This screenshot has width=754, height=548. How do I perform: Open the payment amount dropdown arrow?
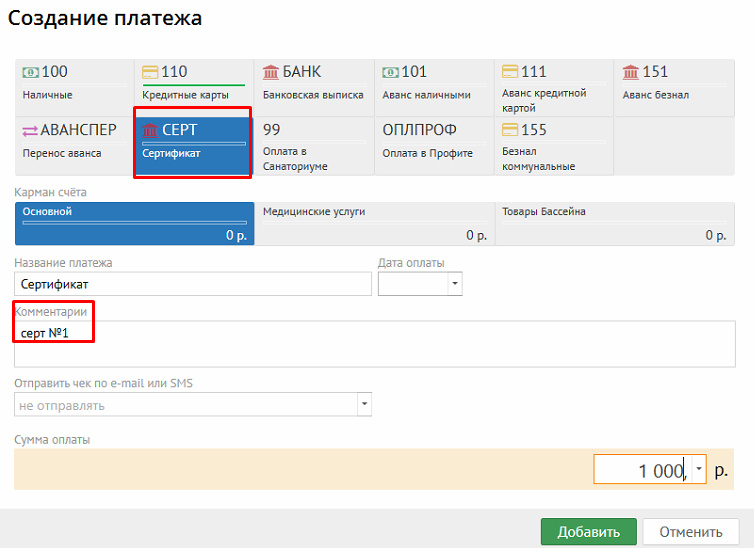click(698, 469)
